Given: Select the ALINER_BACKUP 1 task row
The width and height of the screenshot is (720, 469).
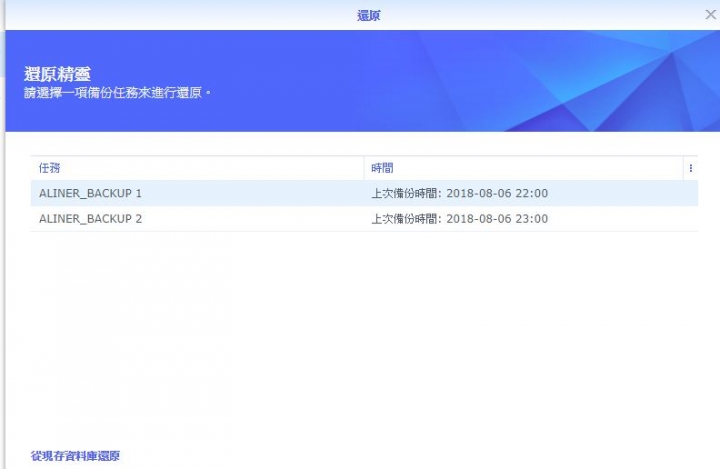Looking at the screenshot, I should coord(364,193).
